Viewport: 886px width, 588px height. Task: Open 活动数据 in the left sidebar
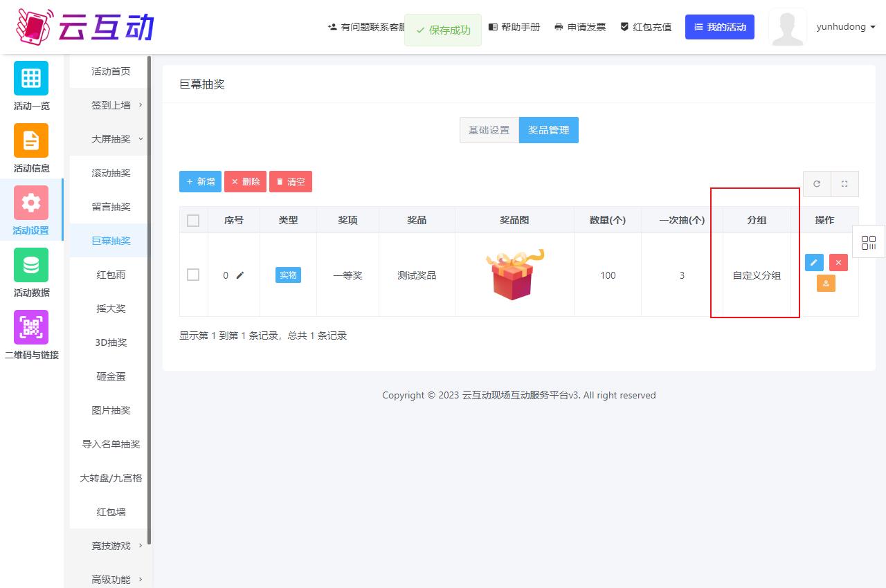coord(31,273)
